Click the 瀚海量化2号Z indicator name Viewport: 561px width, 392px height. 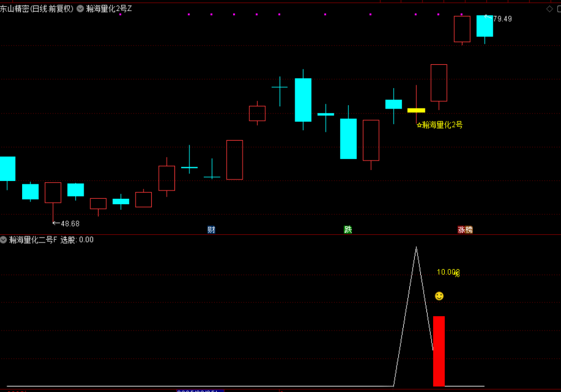pyautogui.click(x=109, y=9)
